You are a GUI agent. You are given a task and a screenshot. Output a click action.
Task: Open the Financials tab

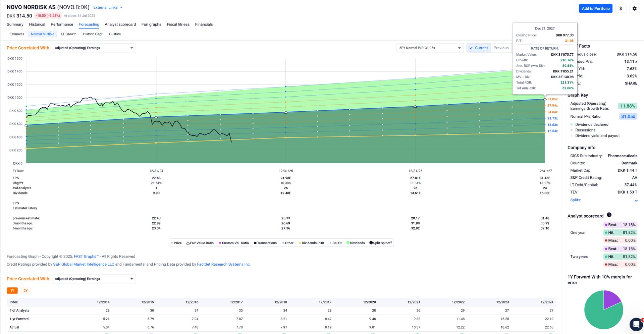click(x=204, y=24)
